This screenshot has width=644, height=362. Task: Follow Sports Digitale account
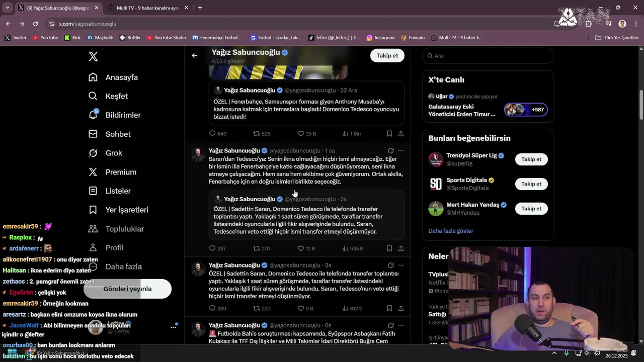point(531,184)
